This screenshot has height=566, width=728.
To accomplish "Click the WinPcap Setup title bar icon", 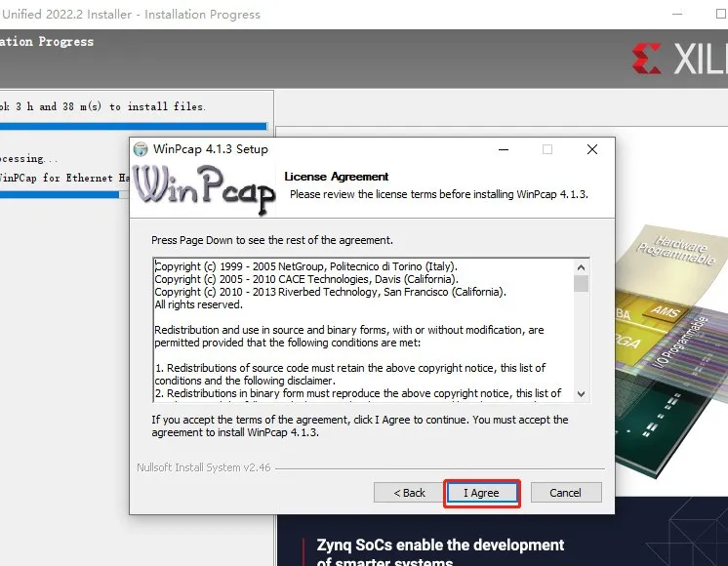I will tap(141, 149).
